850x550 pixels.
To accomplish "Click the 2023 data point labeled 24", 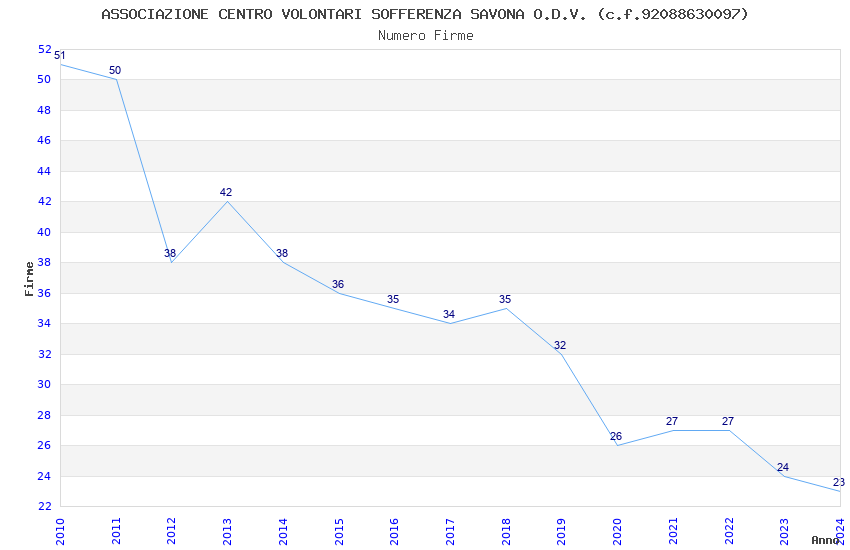I will (x=784, y=476).
